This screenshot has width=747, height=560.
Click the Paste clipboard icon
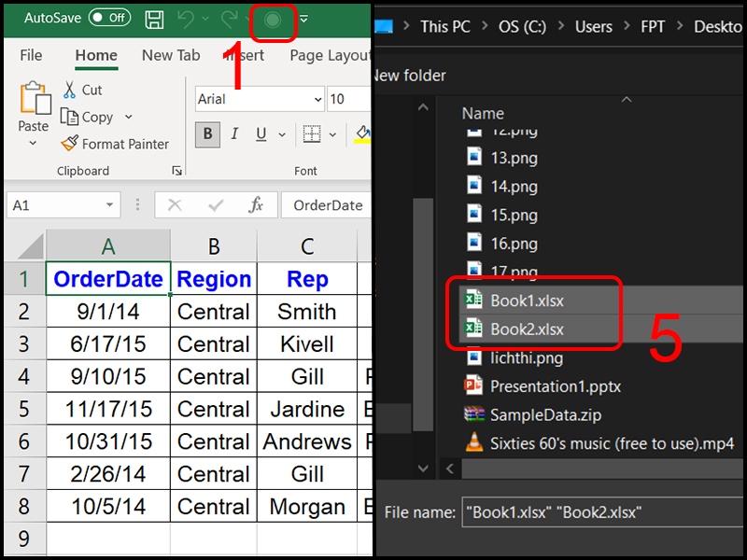click(35, 98)
